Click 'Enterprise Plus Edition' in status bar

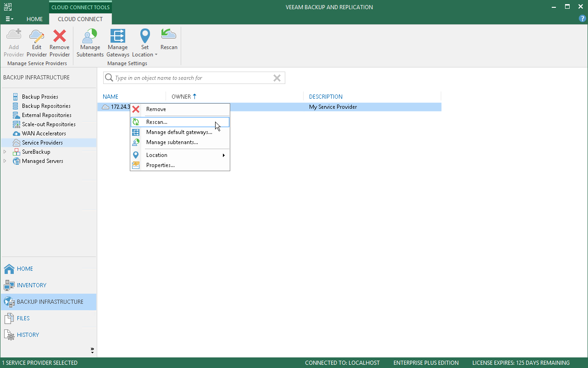[x=426, y=363]
